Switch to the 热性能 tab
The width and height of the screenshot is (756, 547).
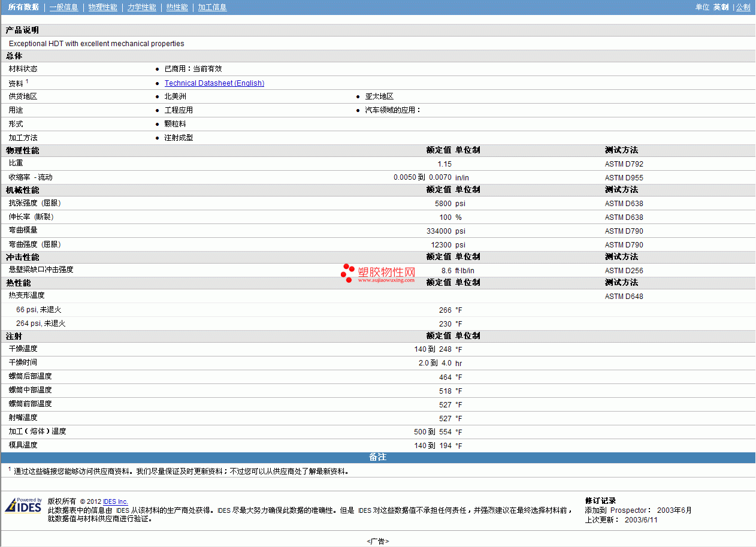click(x=177, y=7)
